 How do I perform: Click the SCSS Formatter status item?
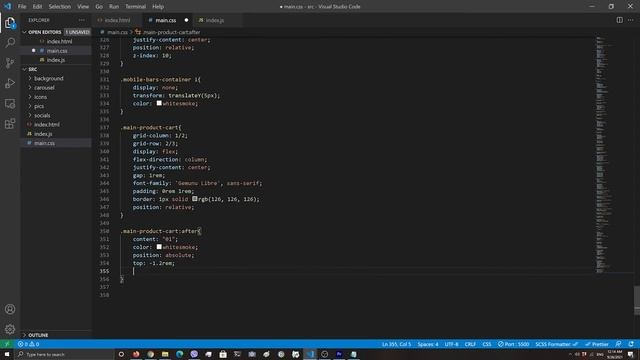[x=556, y=344]
